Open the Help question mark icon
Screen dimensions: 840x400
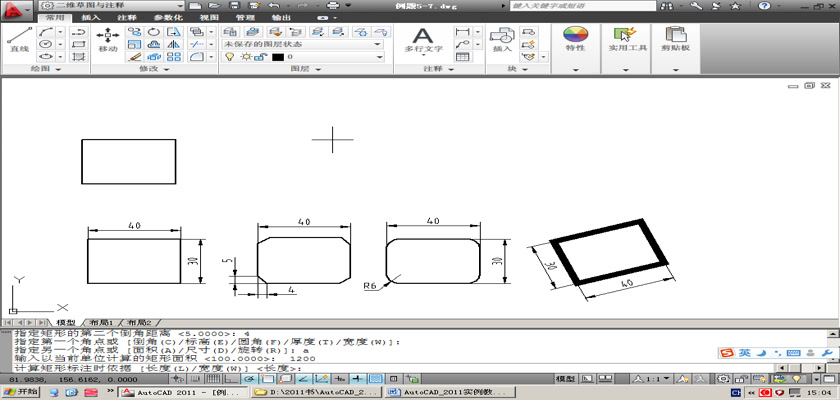(x=764, y=6)
